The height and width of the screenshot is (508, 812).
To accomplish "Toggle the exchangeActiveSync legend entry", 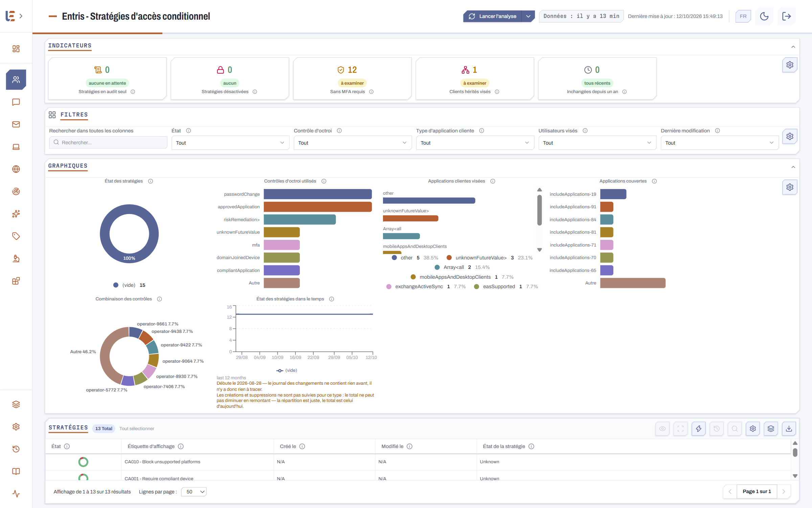I will coord(426,287).
